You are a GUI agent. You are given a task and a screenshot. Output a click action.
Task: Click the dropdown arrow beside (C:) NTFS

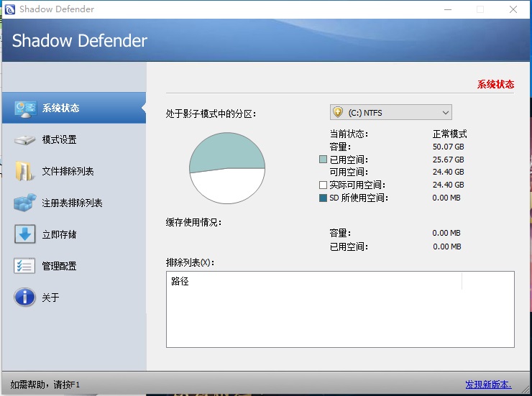click(x=445, y=112)
